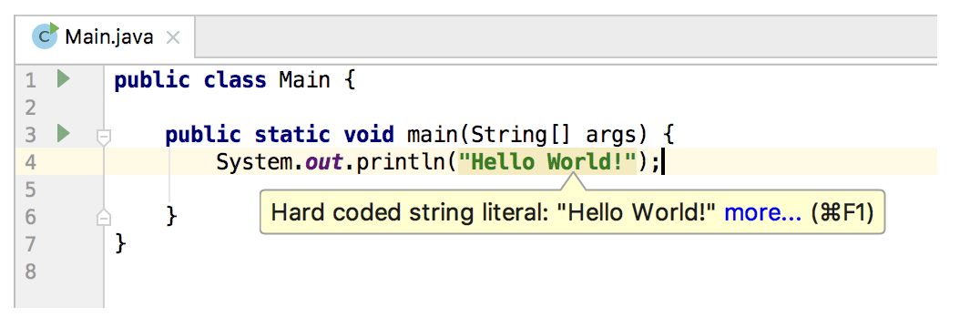This screenshot has width=980, height=328.
Task: Close the Main.java tab
Action: tap(173, 38)
